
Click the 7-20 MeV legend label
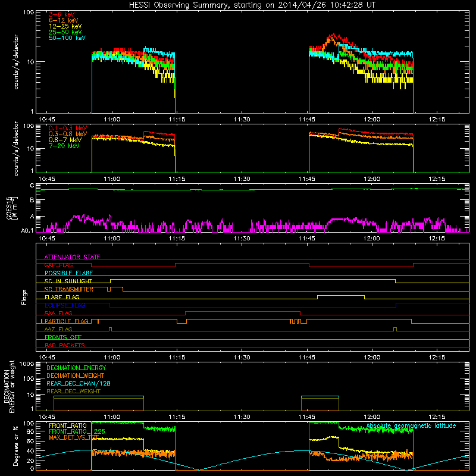click(64, 146)
